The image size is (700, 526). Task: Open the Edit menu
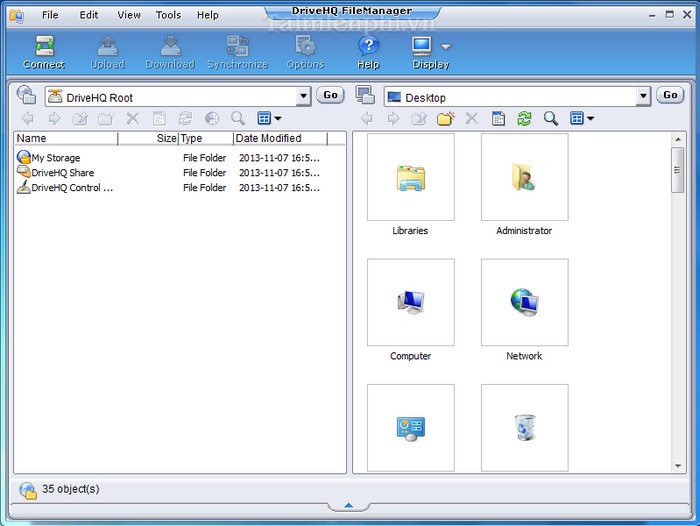pos(89,15)
